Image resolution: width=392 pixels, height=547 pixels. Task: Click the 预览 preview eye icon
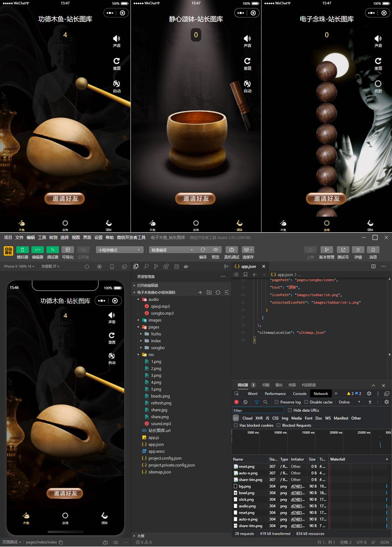pyautogui.click(x=215, y=250)
